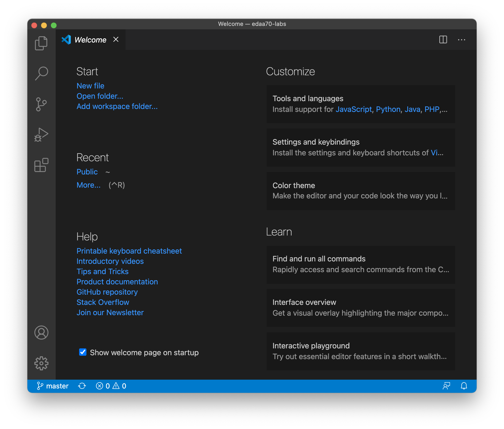
Task: Open Introductory videos link
Action: pyautogui.click(x=110, y=261)
